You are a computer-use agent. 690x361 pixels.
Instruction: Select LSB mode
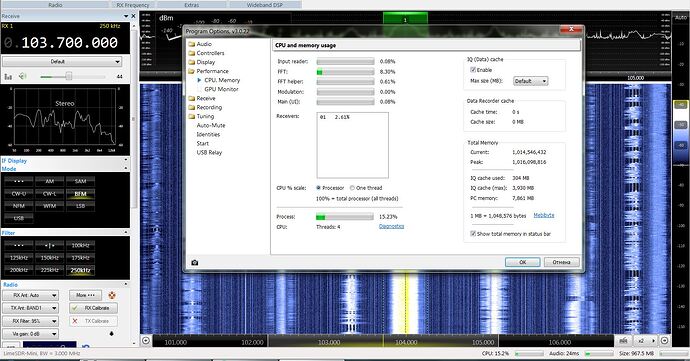pos(80,206)
